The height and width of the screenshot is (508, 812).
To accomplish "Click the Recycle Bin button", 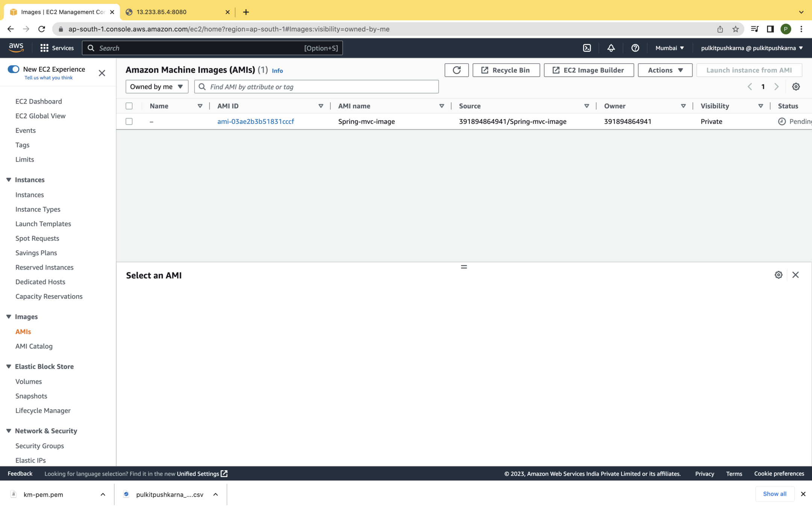I will point(506,70).
